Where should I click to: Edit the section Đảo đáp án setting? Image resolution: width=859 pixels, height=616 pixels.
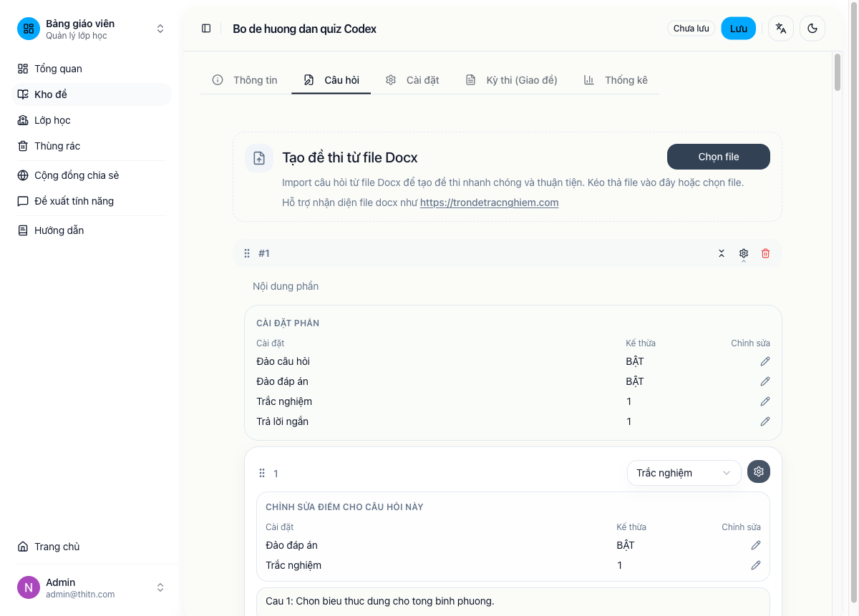(x=765, y=381)
